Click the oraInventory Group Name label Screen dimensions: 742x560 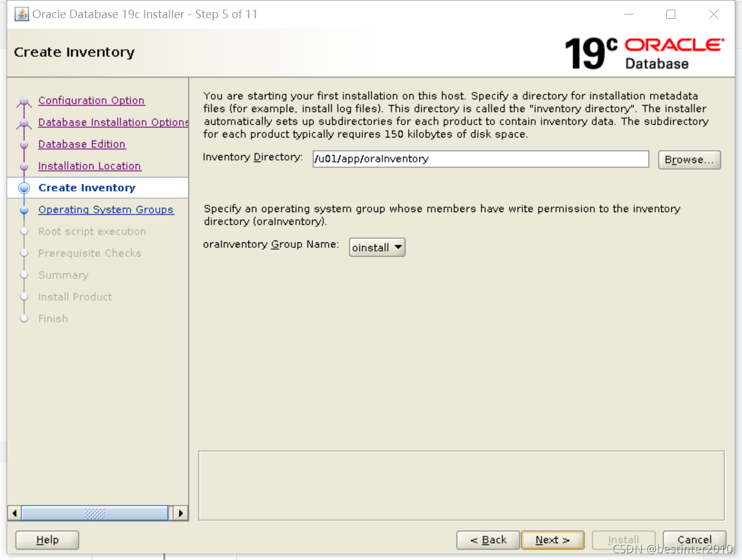coord(271,245)
